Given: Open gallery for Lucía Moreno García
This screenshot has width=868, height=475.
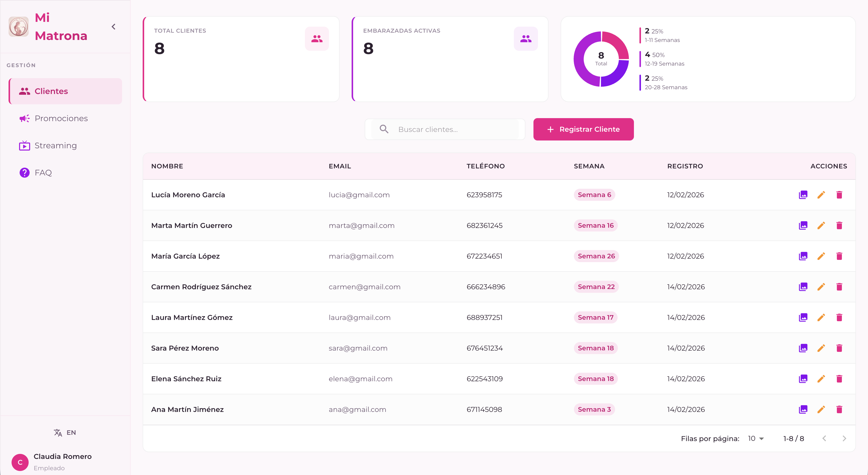Looking at the screenshot, I should 803,195.
